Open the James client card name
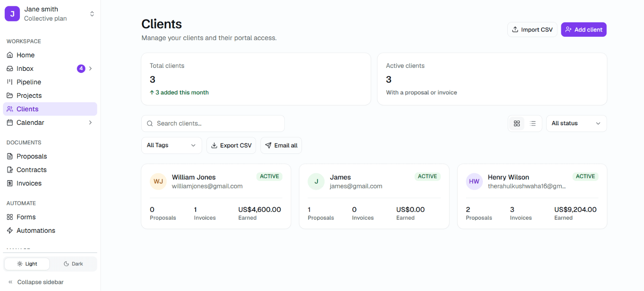Image resolution: width=644 pixels, height=291 pixels. click(340, 177)
